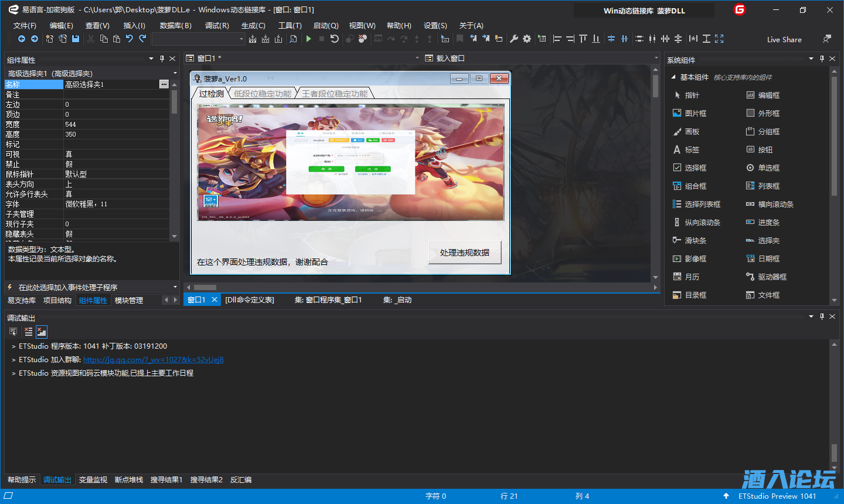Click the align top edges icon
Viewport: 844px width, 504px height.
click(x=583, y=39)
